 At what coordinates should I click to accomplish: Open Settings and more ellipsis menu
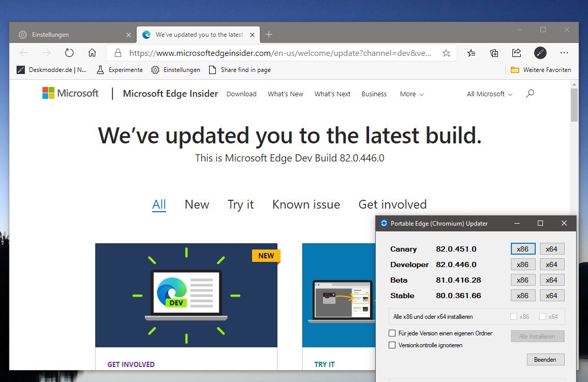[x=564, y=53]
